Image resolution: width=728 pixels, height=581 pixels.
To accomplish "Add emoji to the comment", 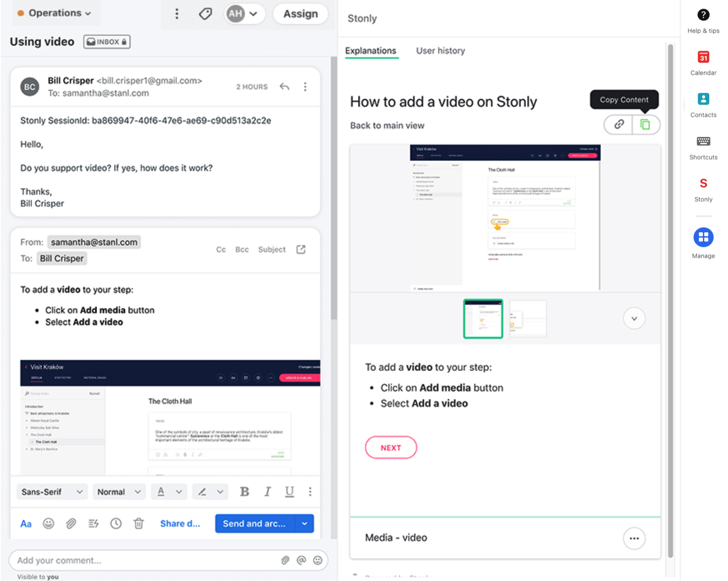I will pyautogui.click(x=318, y=560).
